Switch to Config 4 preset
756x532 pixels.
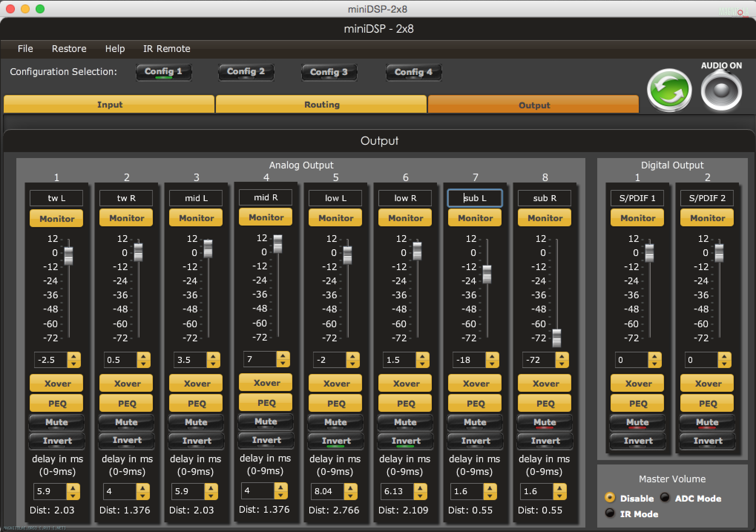(x=414, y=72)
